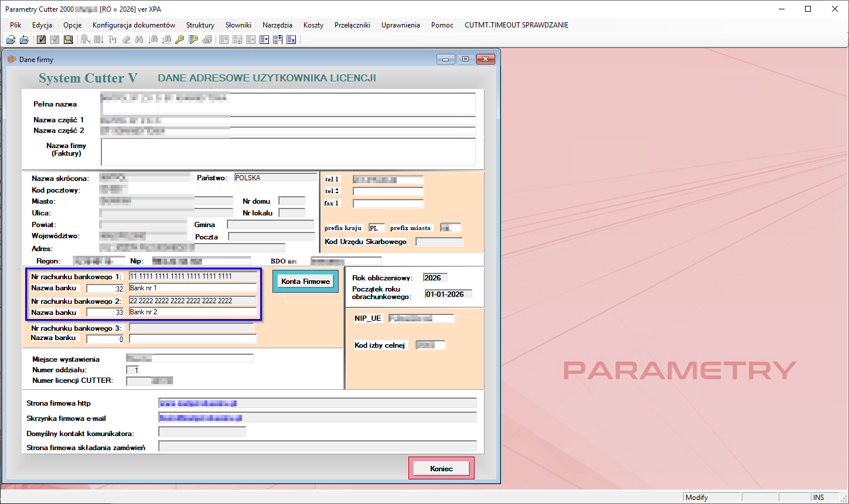Open the Edycja menu
Screen dimensions: 849x504
42,25
